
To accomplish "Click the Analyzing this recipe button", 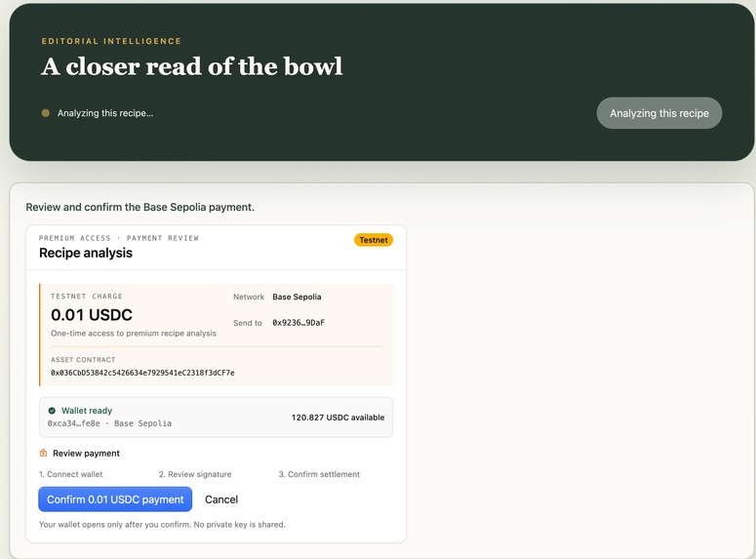I will point(659,113).
